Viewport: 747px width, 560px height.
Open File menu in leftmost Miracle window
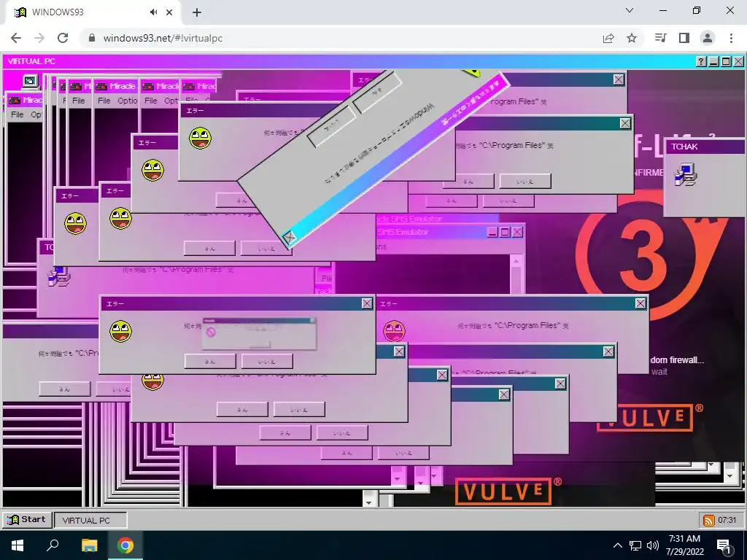point(18,114)
